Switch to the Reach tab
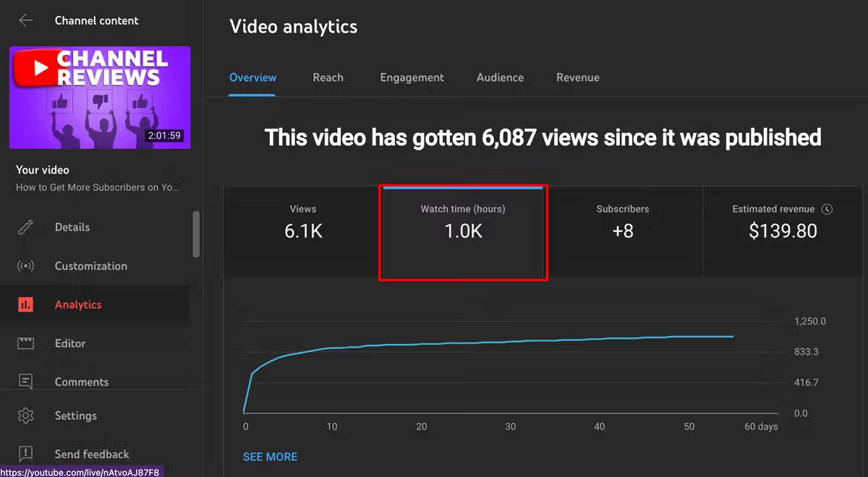The width and height of the screenshot is (868, 477). click(x=328, y=77)
